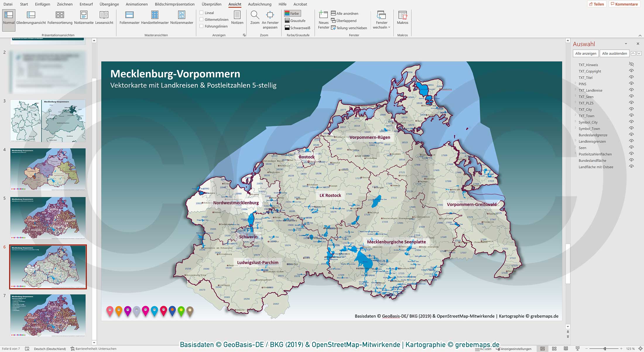This screenshot has width=644, height=352.
Task: Apply An Fenster anpassen
Action: pyautogui.click(x=270, y=18)
